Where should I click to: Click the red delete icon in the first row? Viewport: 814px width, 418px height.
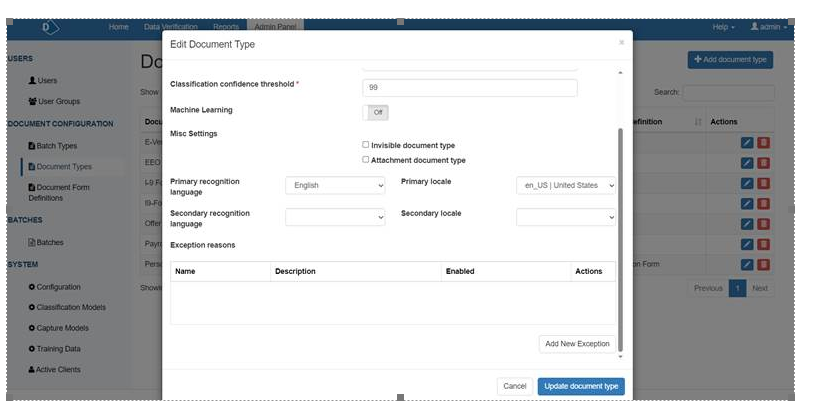click(764, 142)
